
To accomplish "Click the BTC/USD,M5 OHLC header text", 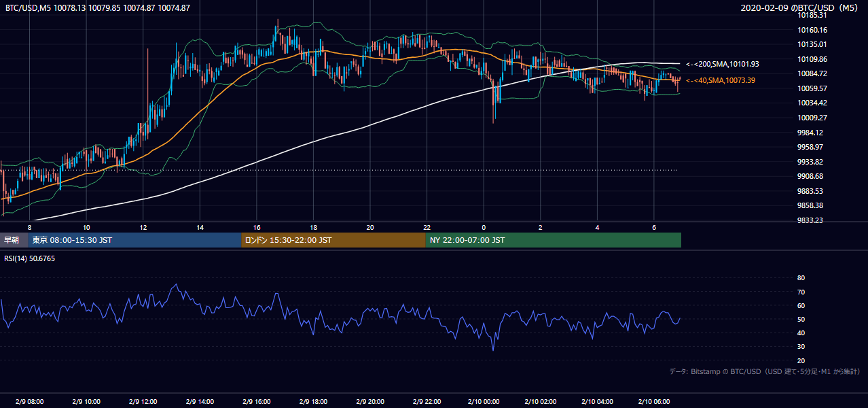I will (x=98, y=8).
